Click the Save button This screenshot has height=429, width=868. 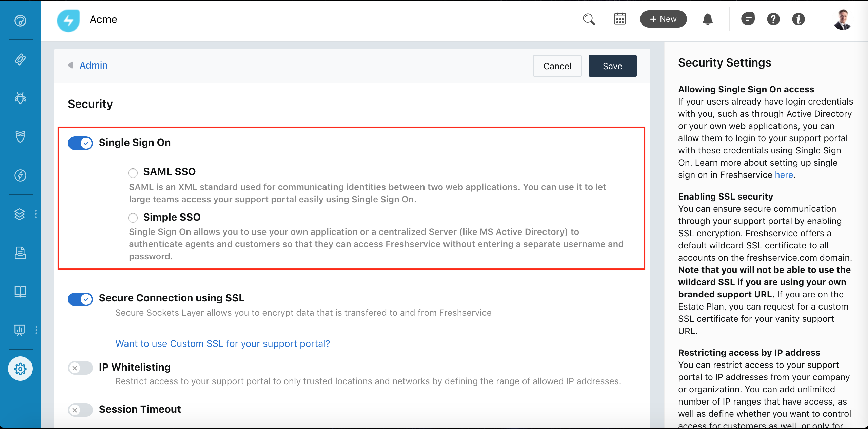point(612,66)
